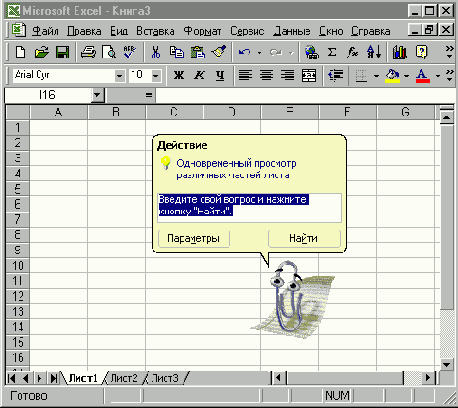Click the Sort Ascending icon
This screenshot has height=408, width=458.
pos(374,52)
